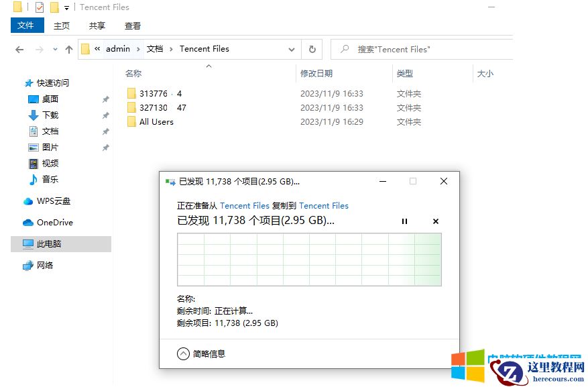Open the 文件 (File) menu
This screenshot has width=588, height=387.
point(27,25)
